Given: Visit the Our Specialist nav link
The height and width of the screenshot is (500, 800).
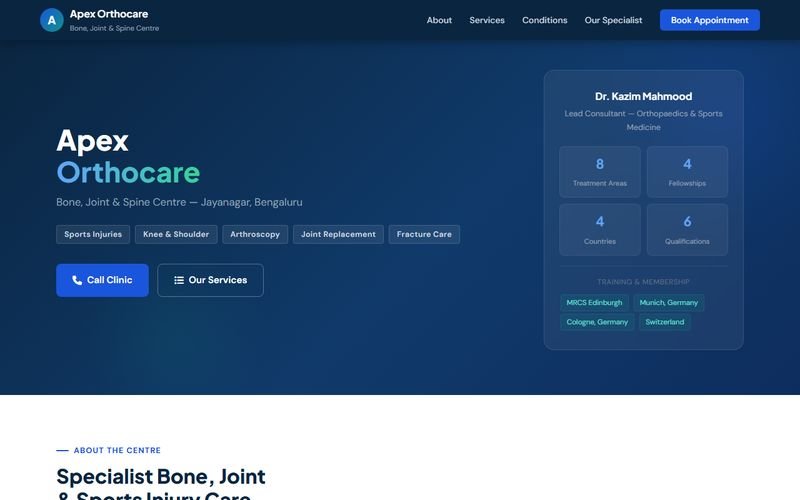Looking at the screenshot, I should [613, 20].
